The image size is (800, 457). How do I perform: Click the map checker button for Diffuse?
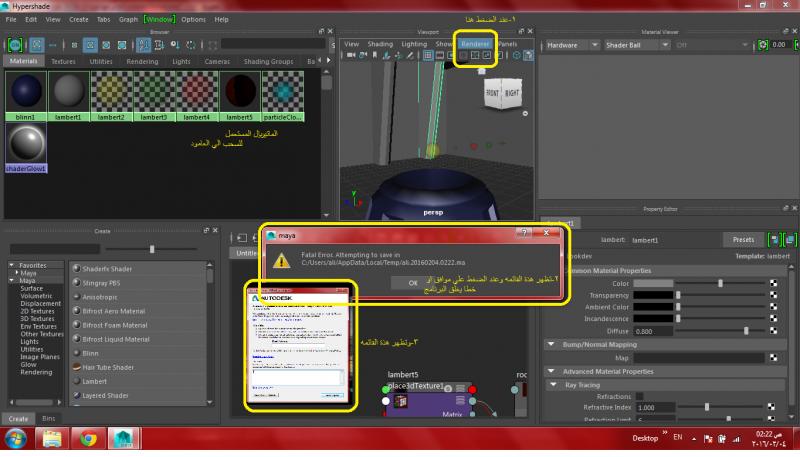(774, 331)
